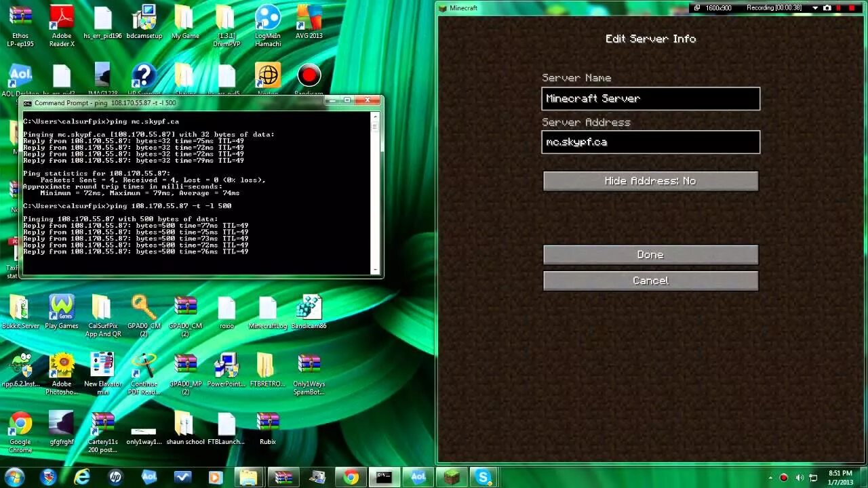The width and height of the screenshot is (868, 488).
Task: Open the HP taskbar icon
Action: (115, 477)
